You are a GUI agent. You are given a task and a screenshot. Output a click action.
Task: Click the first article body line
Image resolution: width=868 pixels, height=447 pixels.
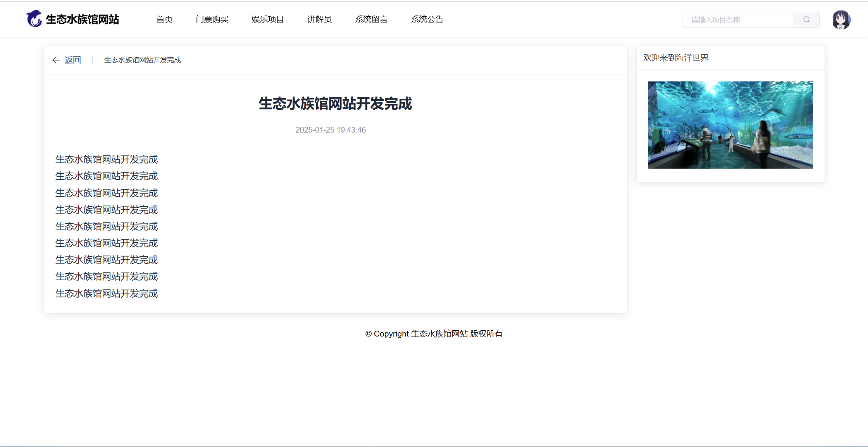pos(107,159)
